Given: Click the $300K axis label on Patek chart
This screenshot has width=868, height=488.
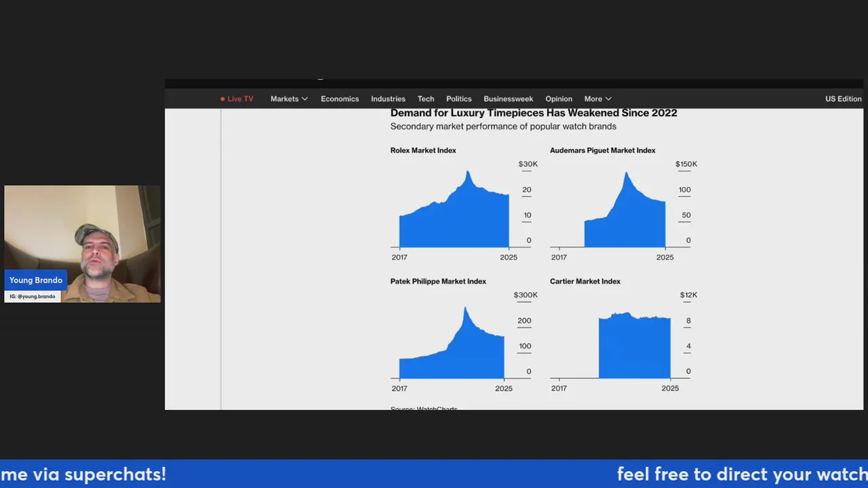Looking at the screenshot, I should click(x=526, y=295).
